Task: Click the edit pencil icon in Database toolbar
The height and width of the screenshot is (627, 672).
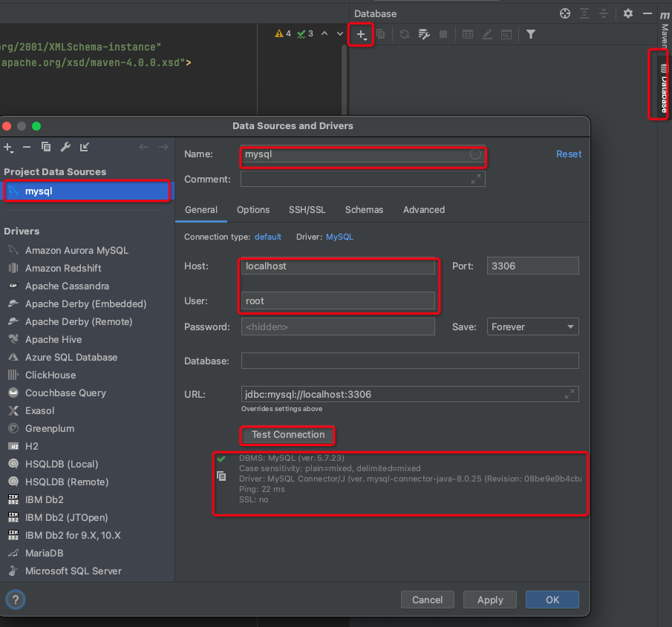Action: tap(487, 34)
